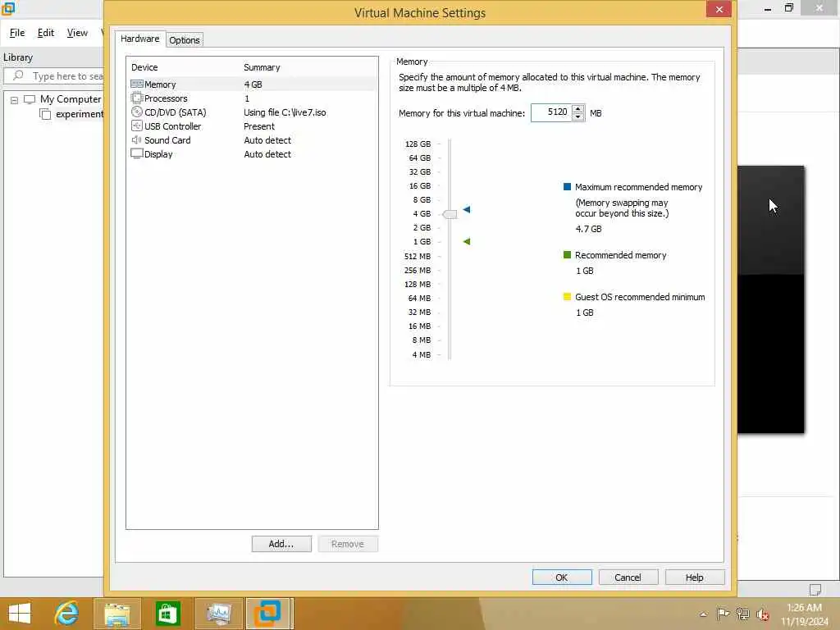Increase memory with the up spinner arrow

[577, 109]
